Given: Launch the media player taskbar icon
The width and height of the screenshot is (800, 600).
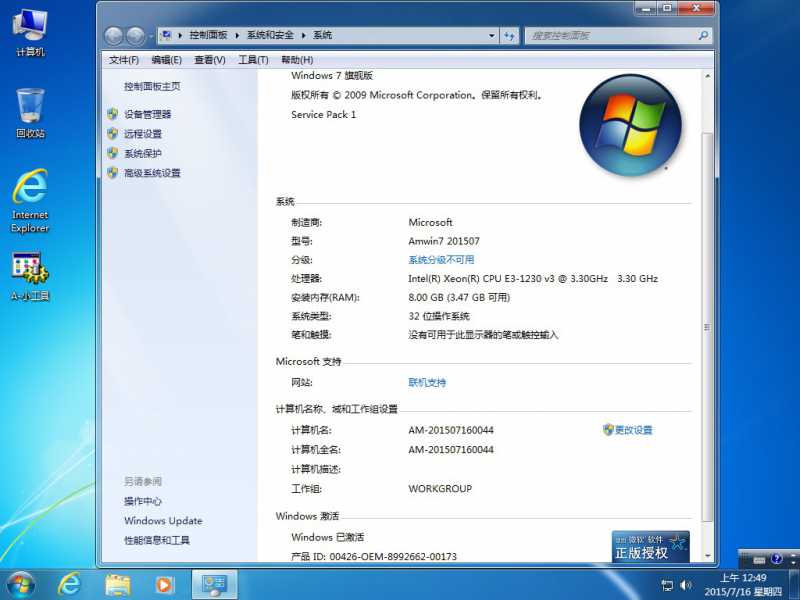Looking at the screenshot, I should click(x=165, y=585).
